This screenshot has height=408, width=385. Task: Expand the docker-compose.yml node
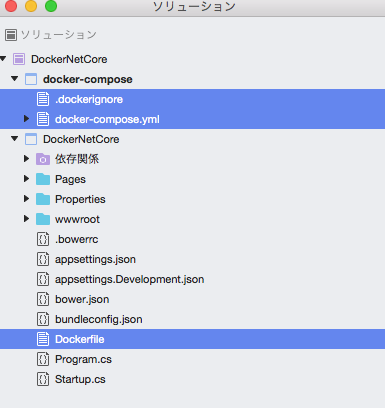pos(26,119)
